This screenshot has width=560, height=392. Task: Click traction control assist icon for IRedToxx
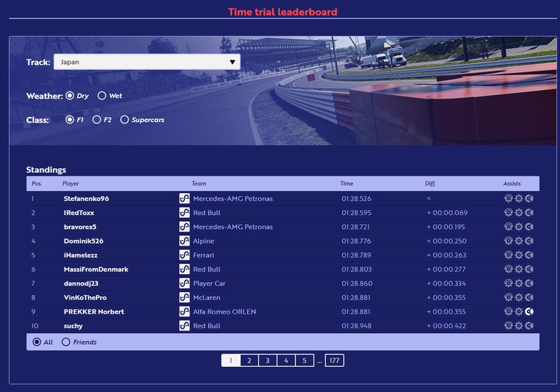[508, 213]
